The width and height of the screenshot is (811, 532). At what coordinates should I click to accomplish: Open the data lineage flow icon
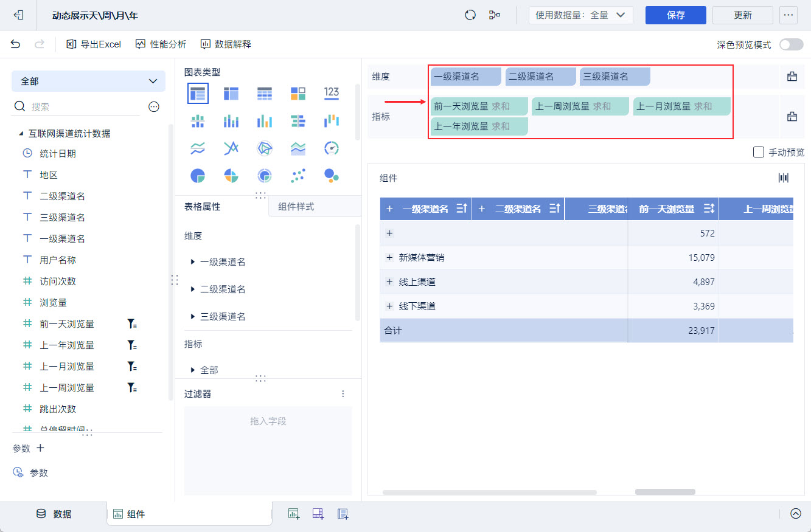495,15
